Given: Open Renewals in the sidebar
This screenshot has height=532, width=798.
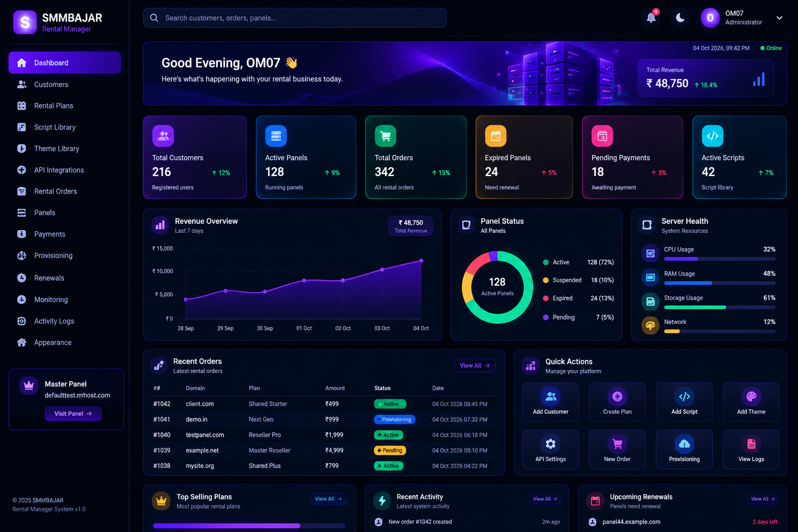Looking at the screenshot, I should click(x=64, y=278).
